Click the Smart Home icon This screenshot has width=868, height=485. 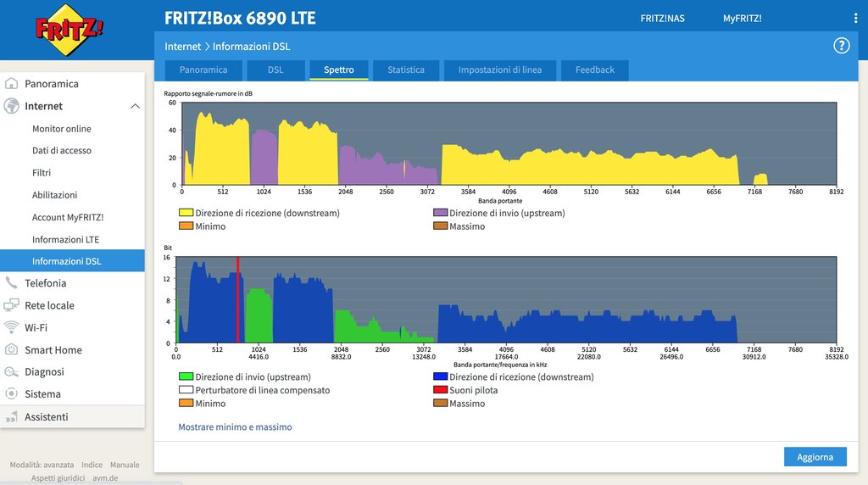[12, 349]
